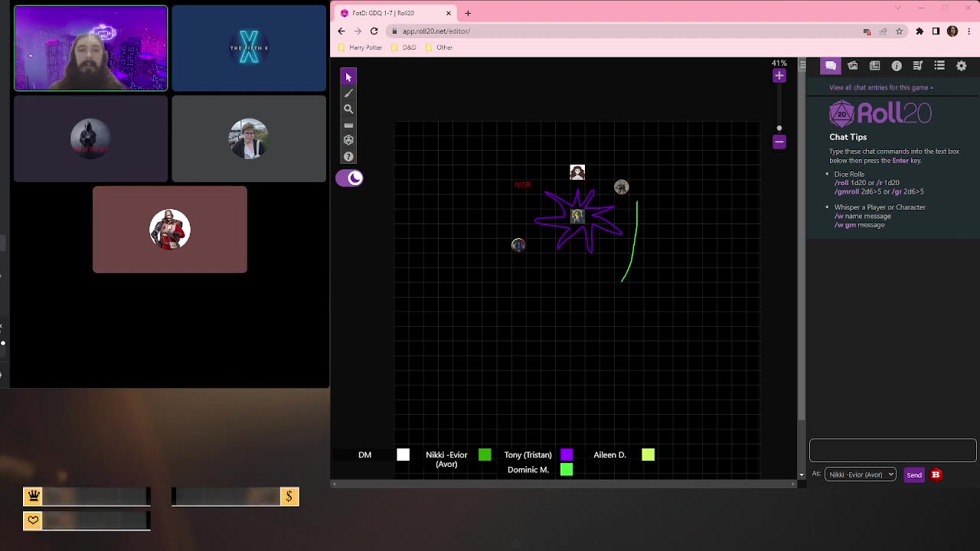Select the token lower-left of the star
The image size is (980, 551).
[x=518, y=245]
